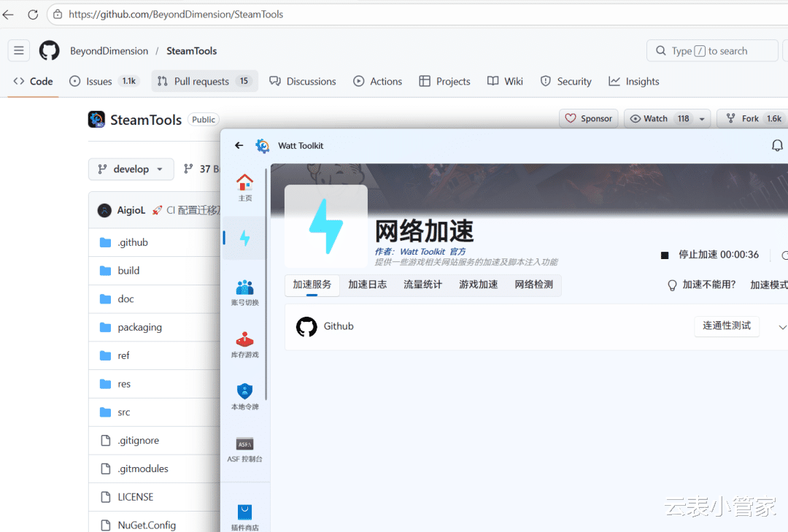Open the Insights tab
The width and height of the screenshot is (788, 532).
point(634,82)
